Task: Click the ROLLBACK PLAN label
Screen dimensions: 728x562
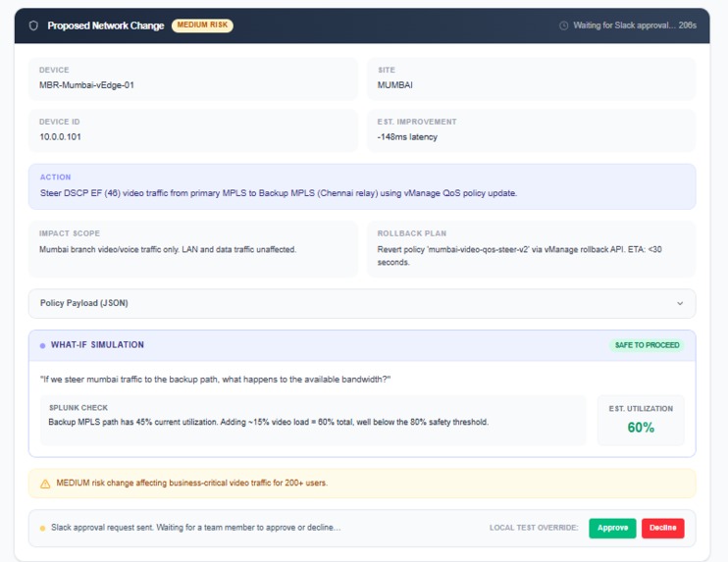Action: coord(412,233)
